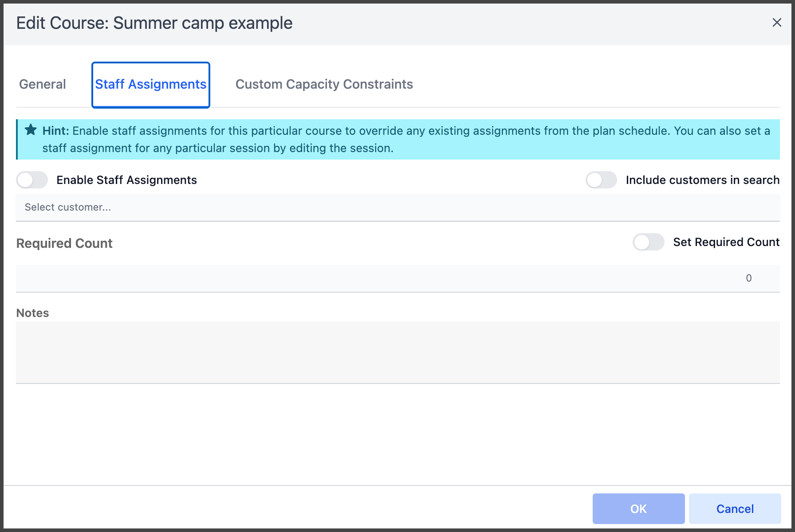Focus the Notes text area

[398, 352]
